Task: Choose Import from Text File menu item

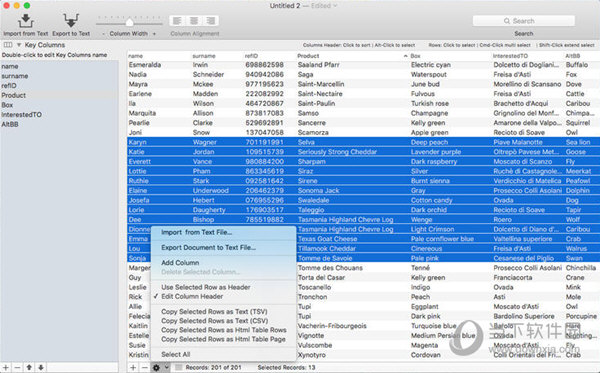Action: 196,232
